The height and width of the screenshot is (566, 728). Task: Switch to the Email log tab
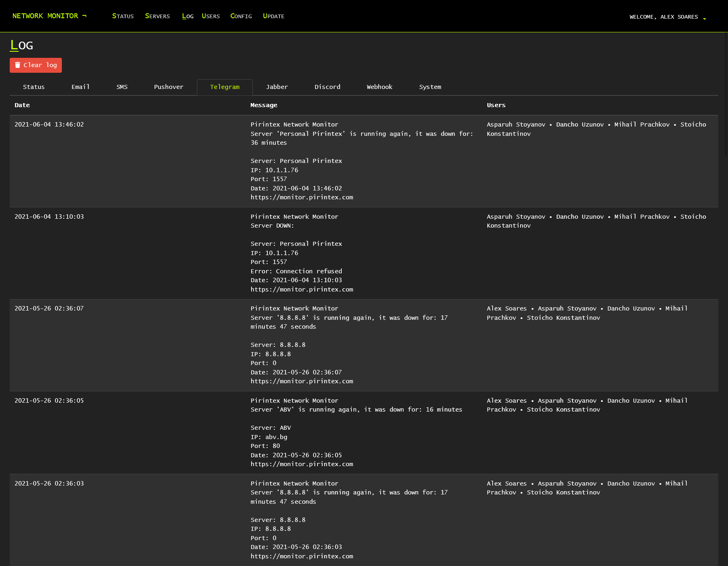(x=80, y=87)
